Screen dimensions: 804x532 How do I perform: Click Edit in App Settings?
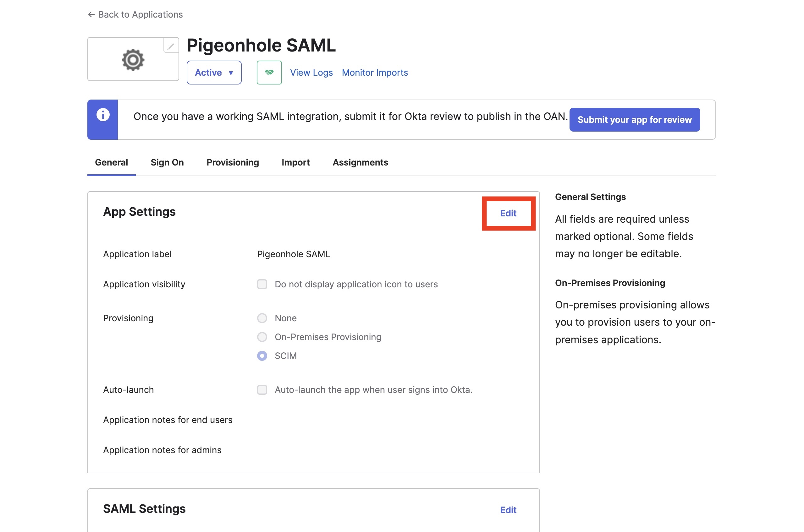[x=508, y=213]
